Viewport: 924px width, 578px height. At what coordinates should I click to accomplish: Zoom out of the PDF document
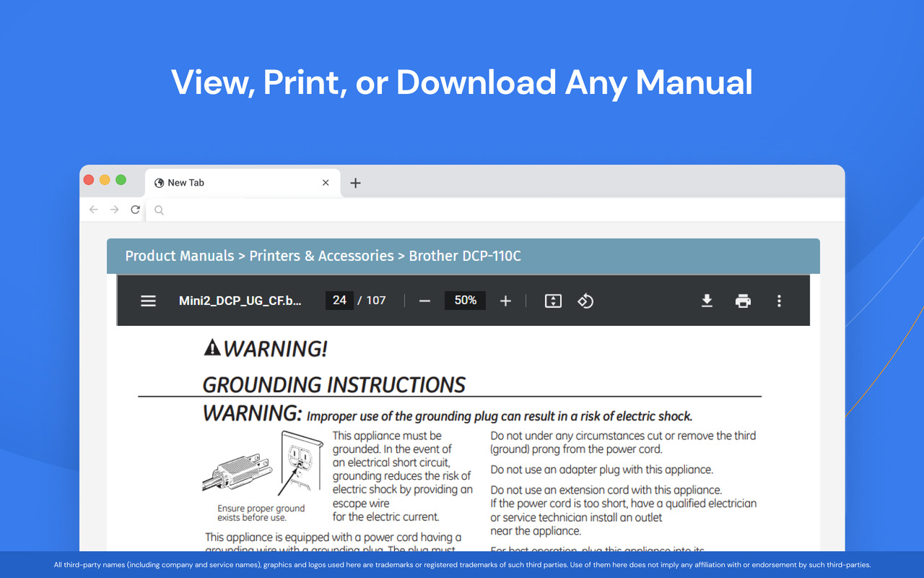pyautogui.click(x=424, y=301)
